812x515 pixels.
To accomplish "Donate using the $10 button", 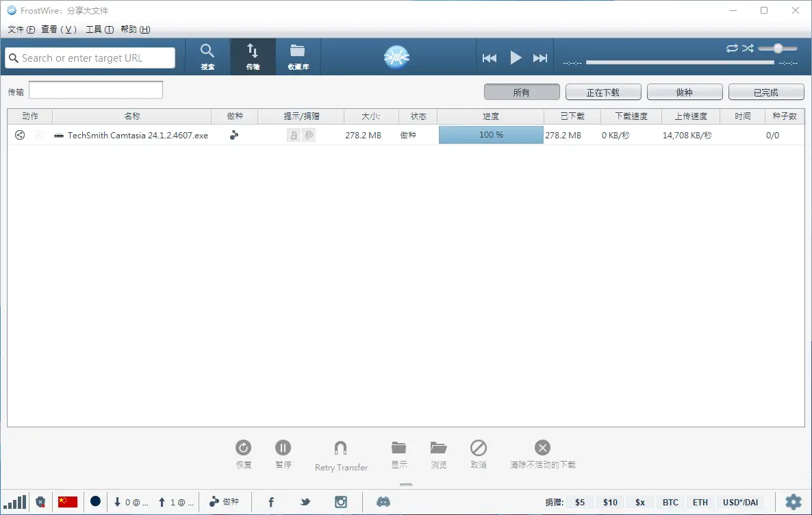I will click(610, 502).
